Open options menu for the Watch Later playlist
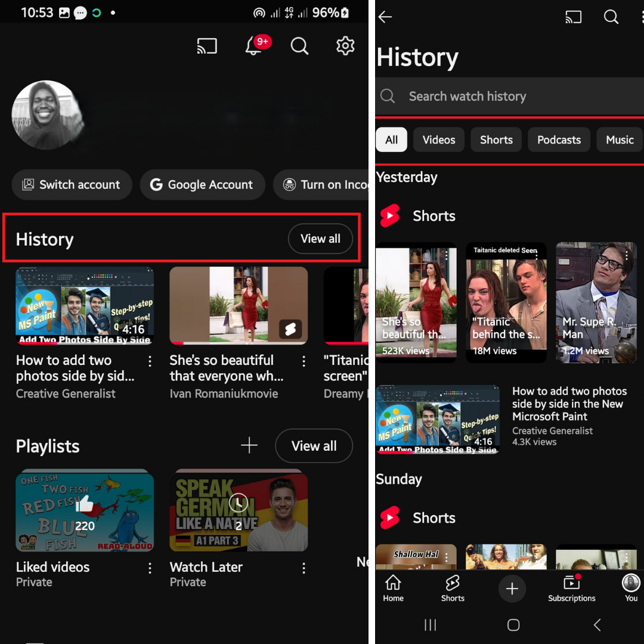 point(304,569)
